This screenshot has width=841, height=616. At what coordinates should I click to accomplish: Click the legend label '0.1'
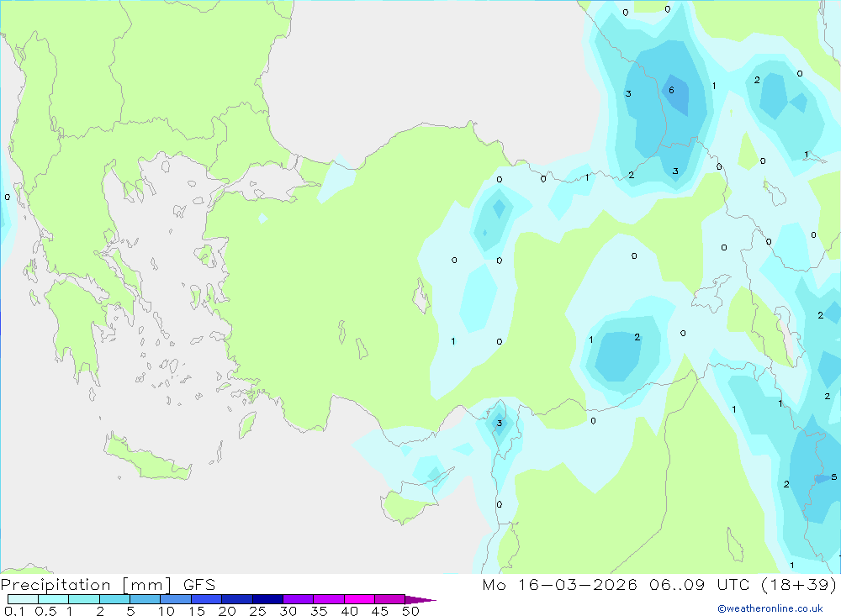click(x=14, y=611)
